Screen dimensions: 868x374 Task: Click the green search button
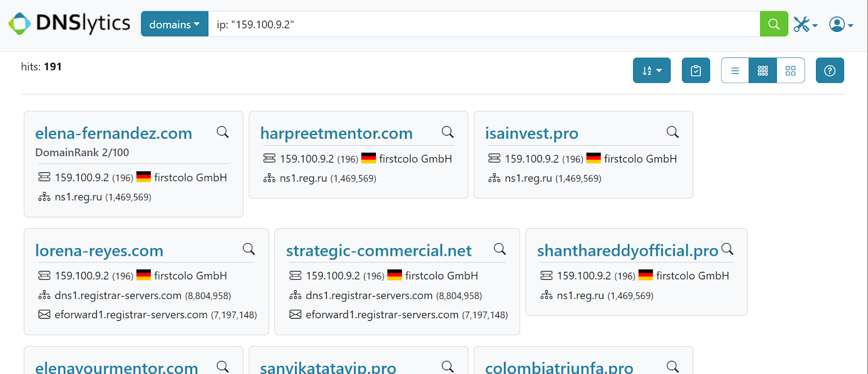(x=774, y=24)
